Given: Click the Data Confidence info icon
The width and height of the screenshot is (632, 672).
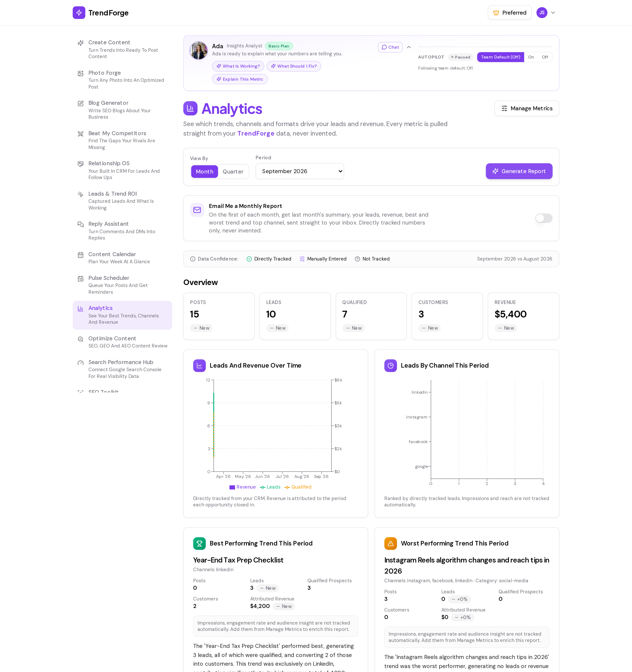Looking at the screenshot, I should pyautogui.click(x=193, y=259).
